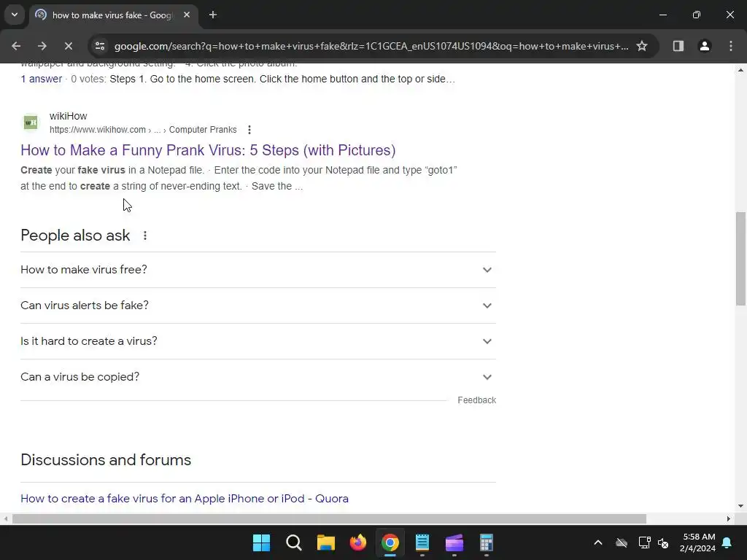This screenshot has height=560, width=747.
Task: Open the Windows Start menu
Action: [262, 542]
